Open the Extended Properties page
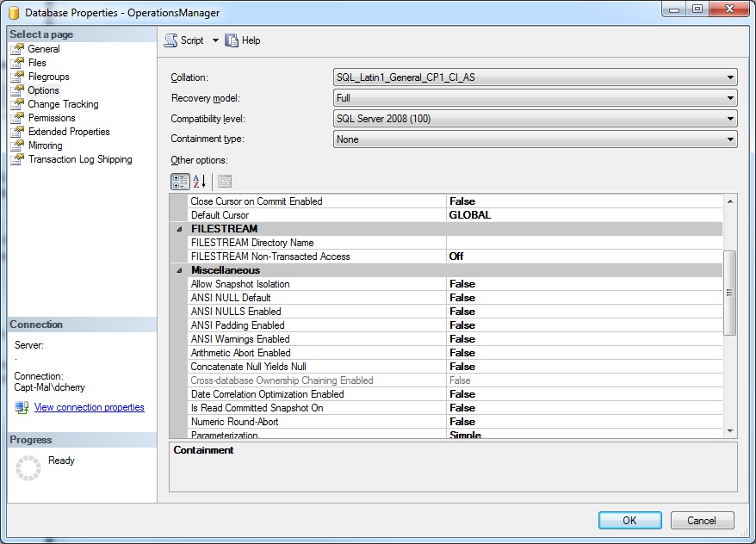Viewport: 756px width, 544px height. (x=69, y=132)
